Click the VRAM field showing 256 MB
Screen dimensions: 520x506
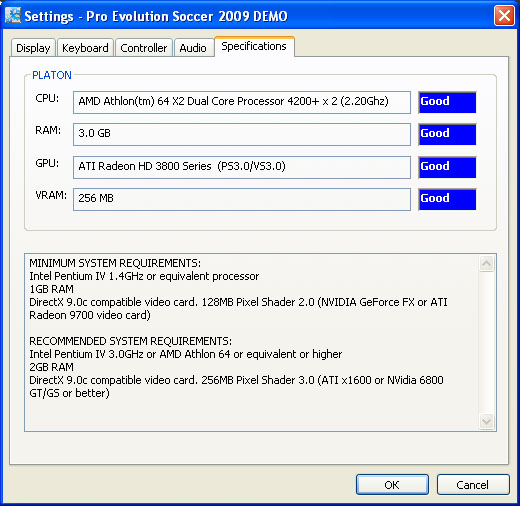[242, 199]
